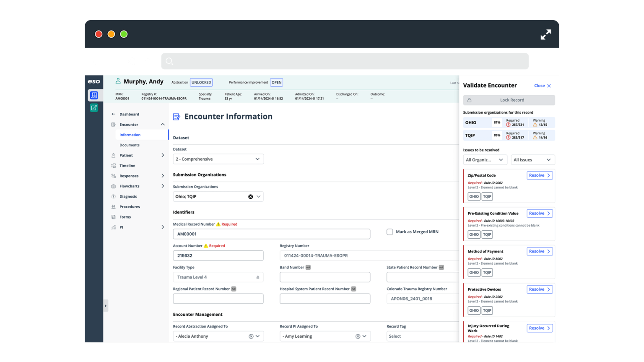This screenshot has height=362, width=644.
Task: Switch to the Documents page
Action: 130,145
